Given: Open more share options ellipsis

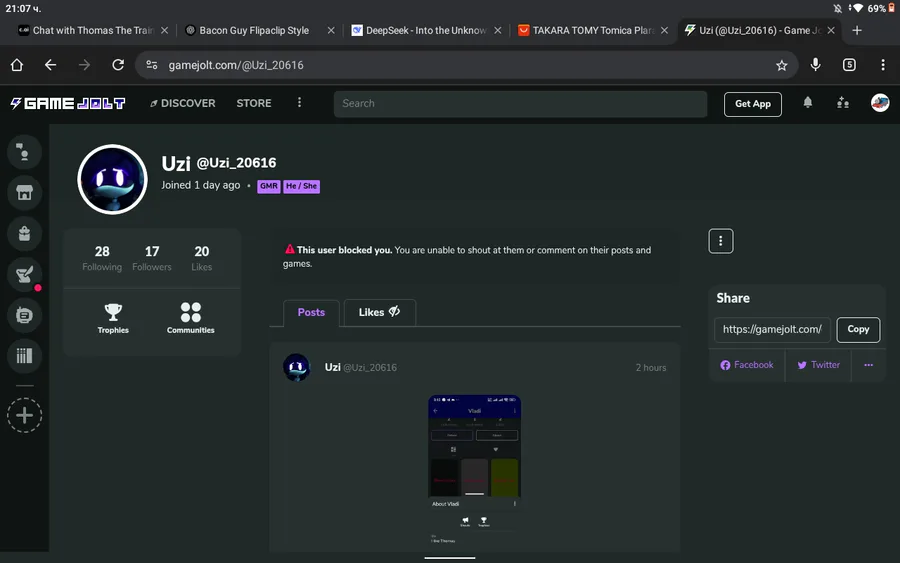Looking at the screenshot, I should point(868,365).
